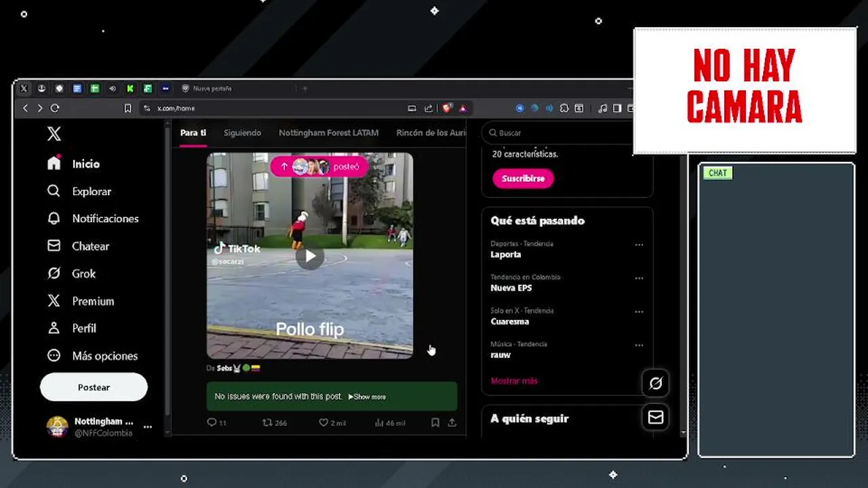Click the Postear button

tap(94, 387)
